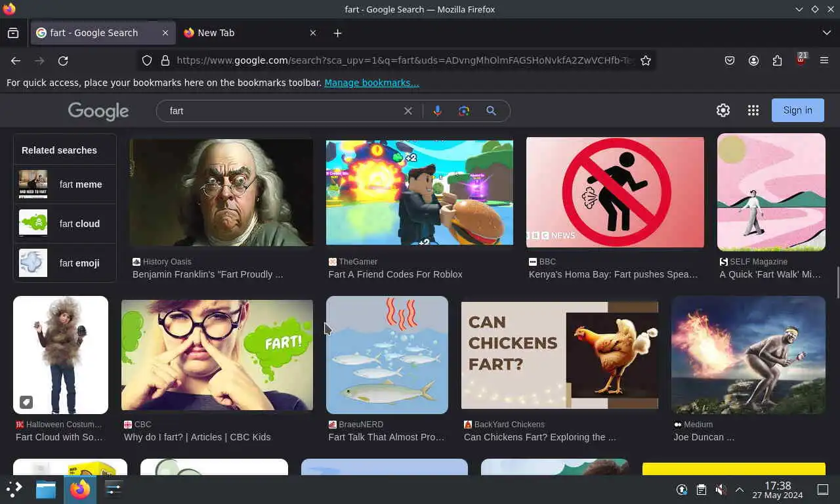
Task: Click the 'TheGamer' source label
Action: tap(358, 262)
